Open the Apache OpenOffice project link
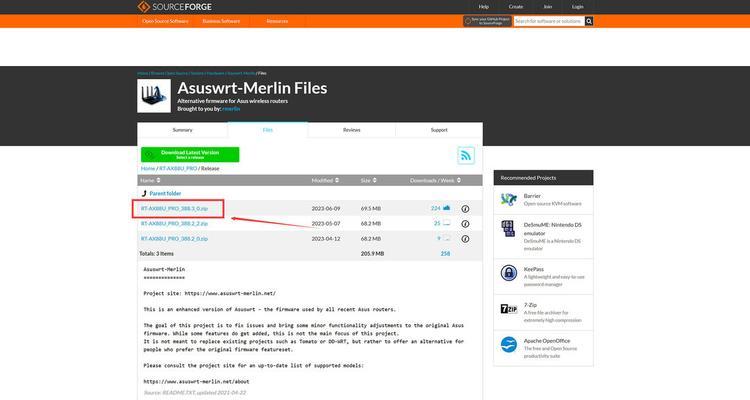Screen dimensions: 750x400 click(x=547, y=341)
